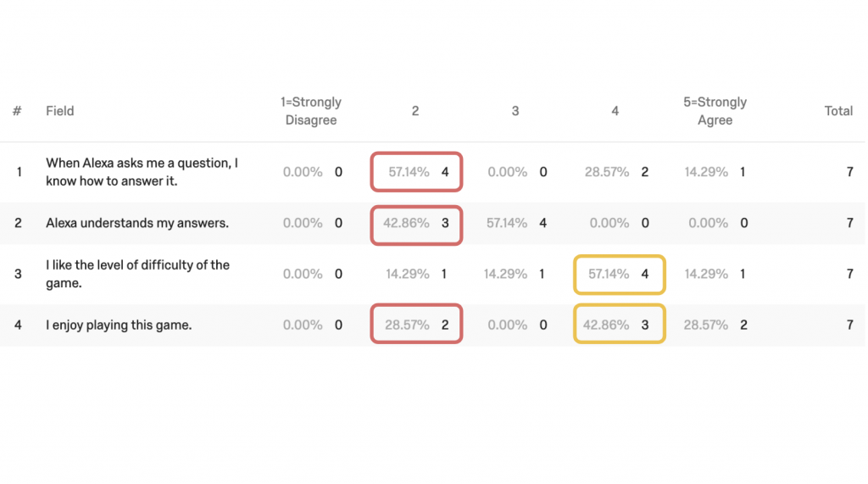The image size is (868, 484).
Task: Select red-boxed 28.57% cell in enjoy row
Action: (x=416, y=324)
